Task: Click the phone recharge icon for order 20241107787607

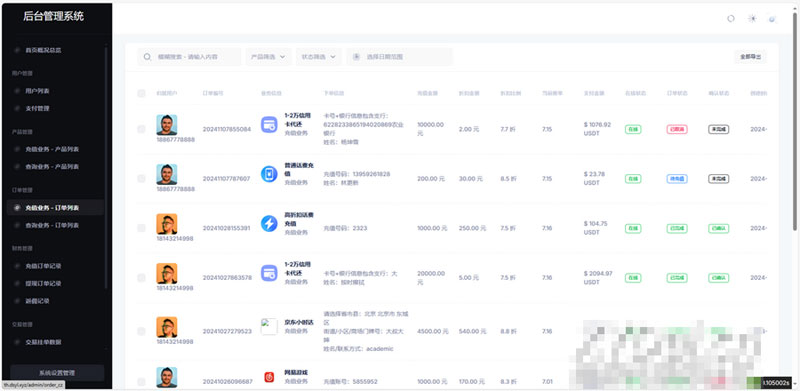Action: (x=269, y=174)
